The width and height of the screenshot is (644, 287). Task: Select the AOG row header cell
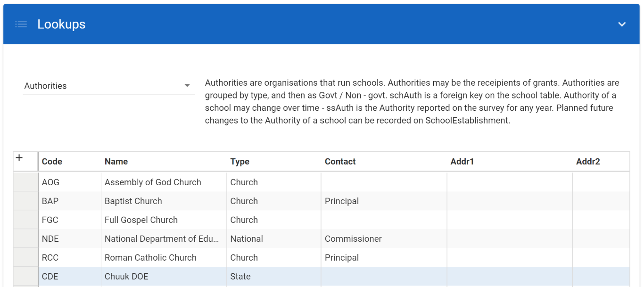click(x=25, y=182)
